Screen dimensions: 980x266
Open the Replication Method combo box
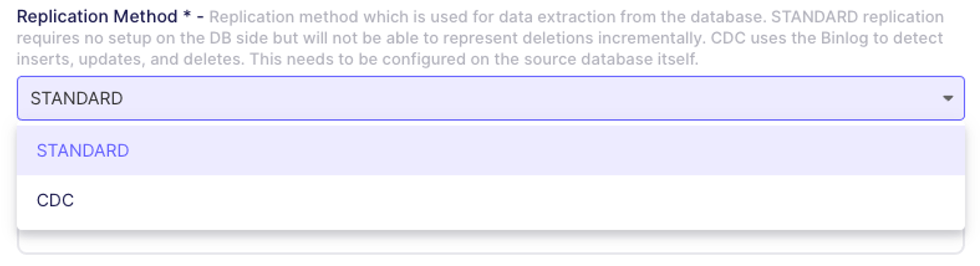[x=490, y=98]
